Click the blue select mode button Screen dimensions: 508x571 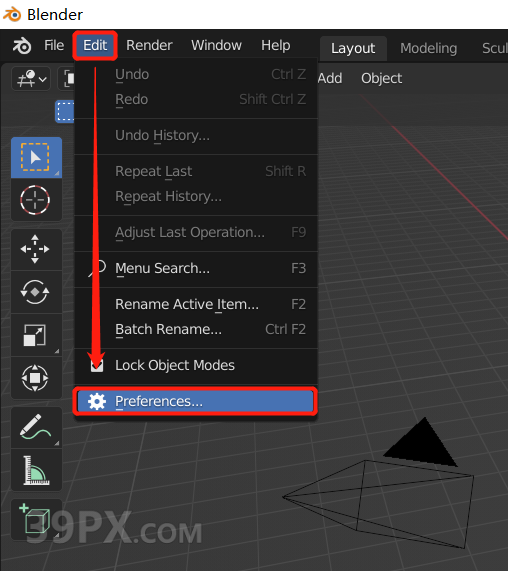(65, 111)
